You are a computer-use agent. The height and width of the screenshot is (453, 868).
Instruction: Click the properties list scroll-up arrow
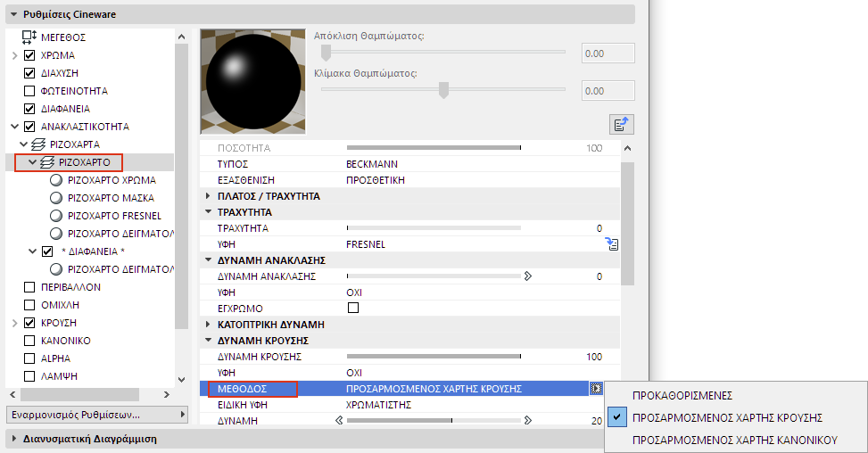click(627, 148)
